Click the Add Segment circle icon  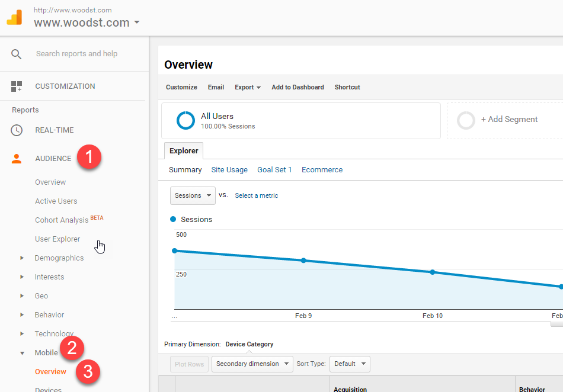click(x=466, y=120)
